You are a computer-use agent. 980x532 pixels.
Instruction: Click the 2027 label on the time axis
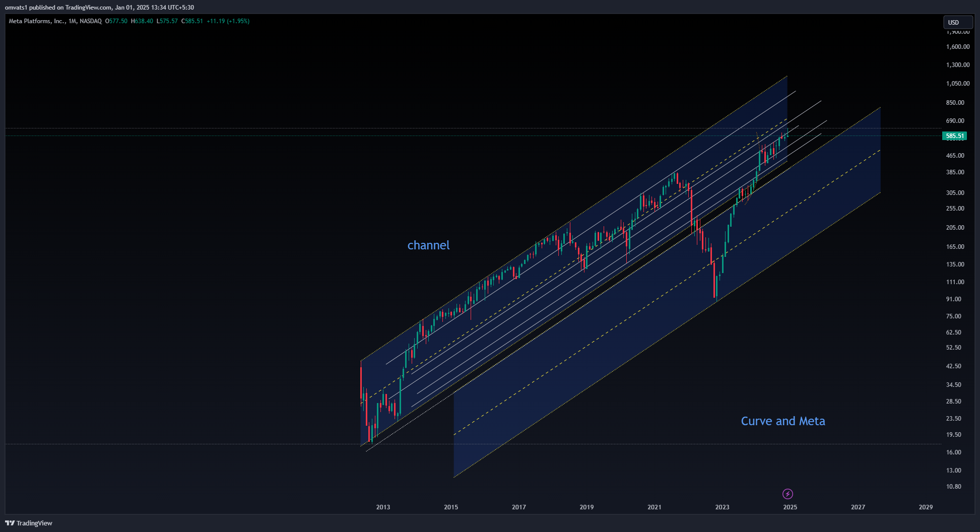(x=858, y=507)
